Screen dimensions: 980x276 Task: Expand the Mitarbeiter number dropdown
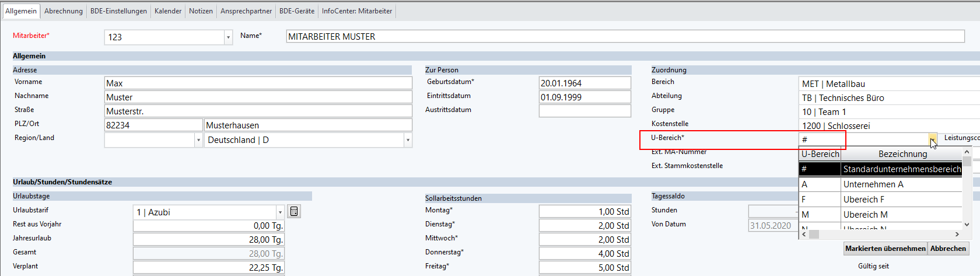[228, 37]
